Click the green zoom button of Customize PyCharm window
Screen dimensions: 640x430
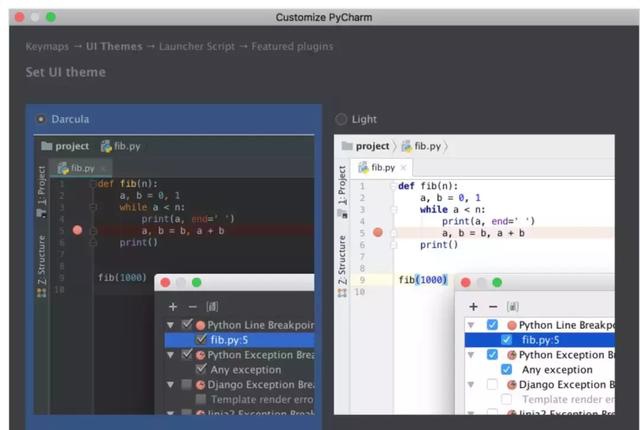(51, 17)
